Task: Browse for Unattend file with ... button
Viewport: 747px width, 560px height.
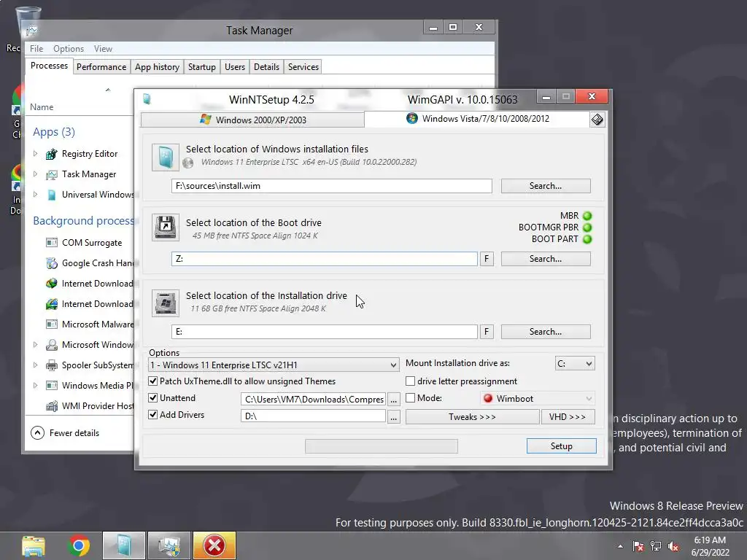Action: tap(393, 400)
